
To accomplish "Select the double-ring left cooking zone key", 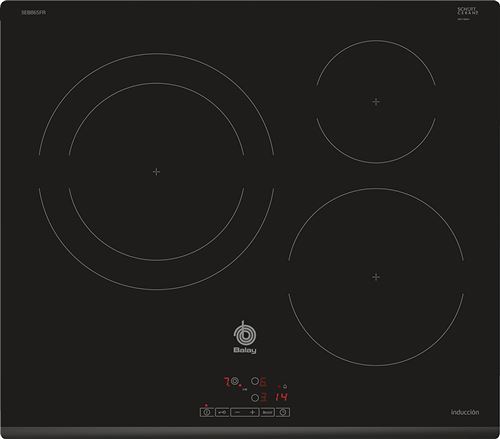I will 235,381.
